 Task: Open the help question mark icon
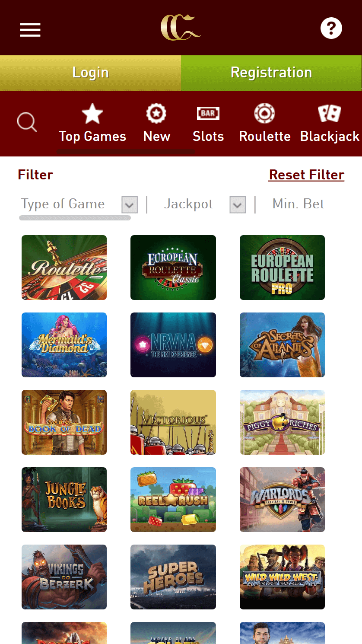[x=331, y=29]
